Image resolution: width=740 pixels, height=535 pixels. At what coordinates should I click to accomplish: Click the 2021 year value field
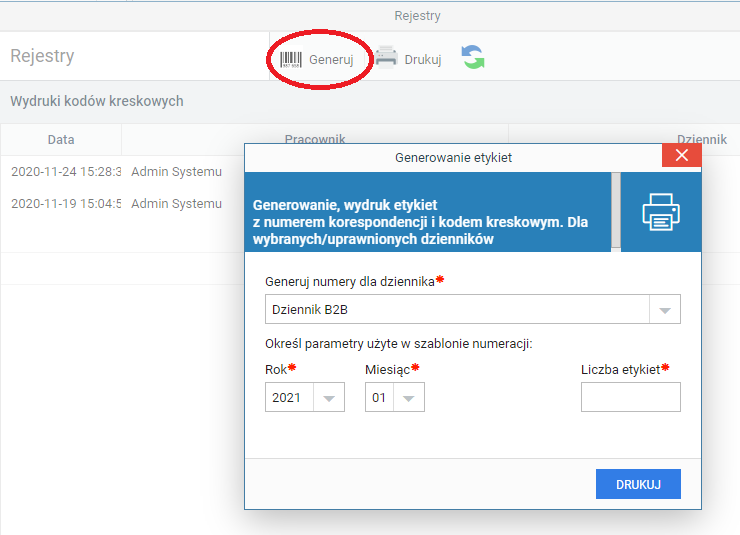coord(290,398)
